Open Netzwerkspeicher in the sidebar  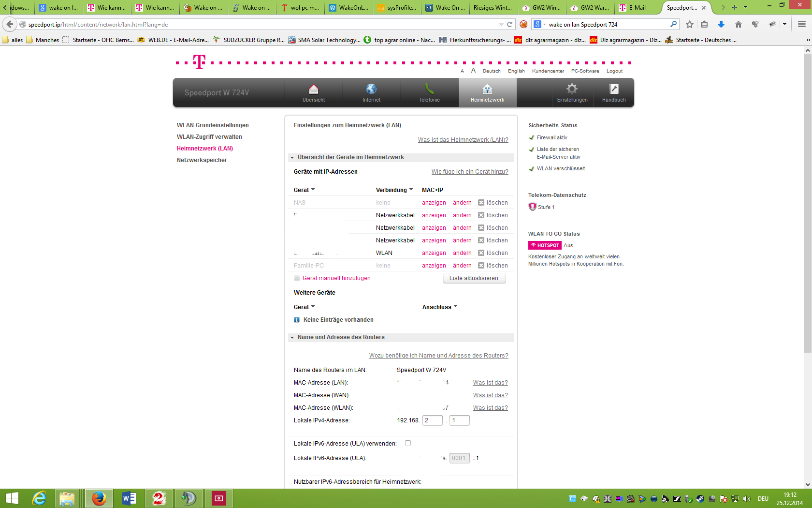click(202, 160)
